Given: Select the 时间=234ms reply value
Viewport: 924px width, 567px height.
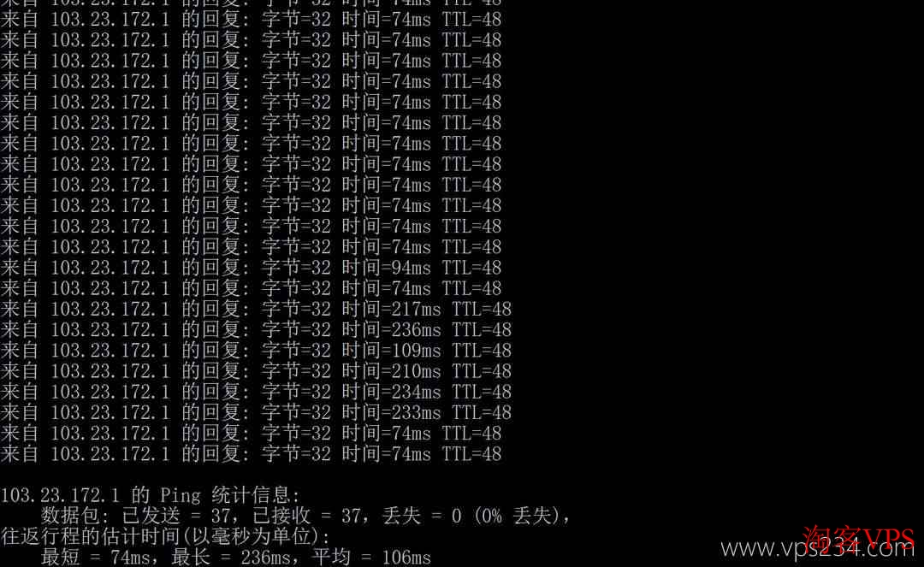Looking at the screenshot, I should tap(391, 392).
